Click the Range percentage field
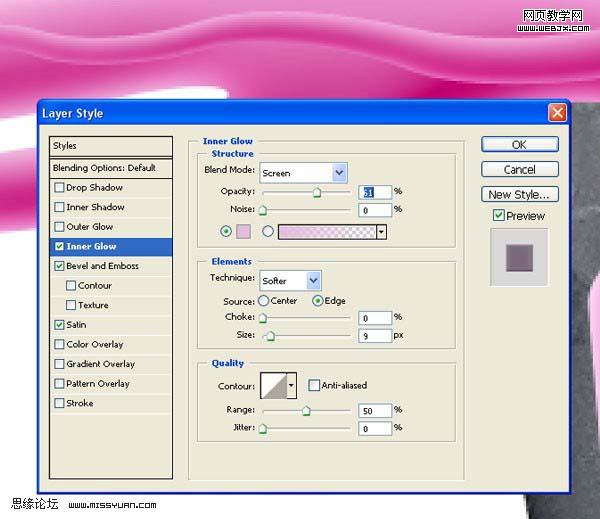Viewport: 600px width, 519px height. (x=375, y=411)
